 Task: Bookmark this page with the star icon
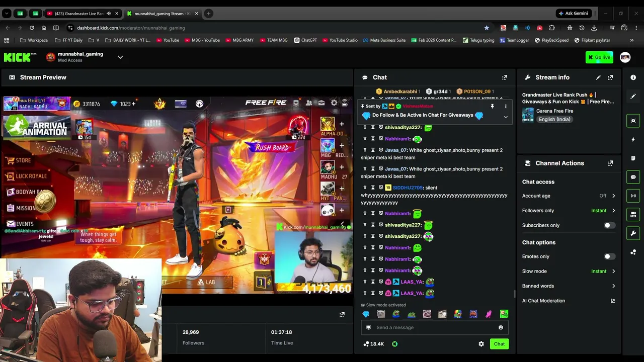pyautogui.click(x=487, y=28)
